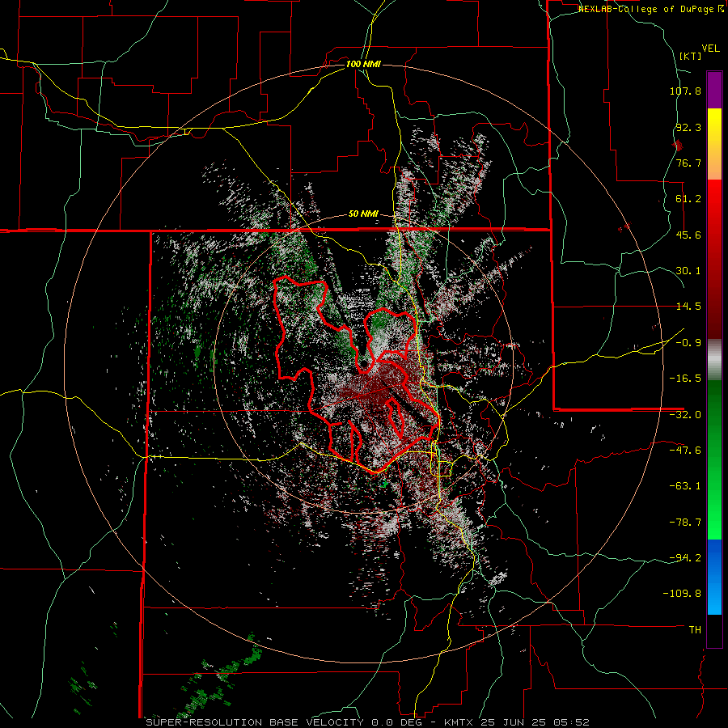Select the -0.9 scale value
The image size is (728, 728).
(x=688, y=343)
